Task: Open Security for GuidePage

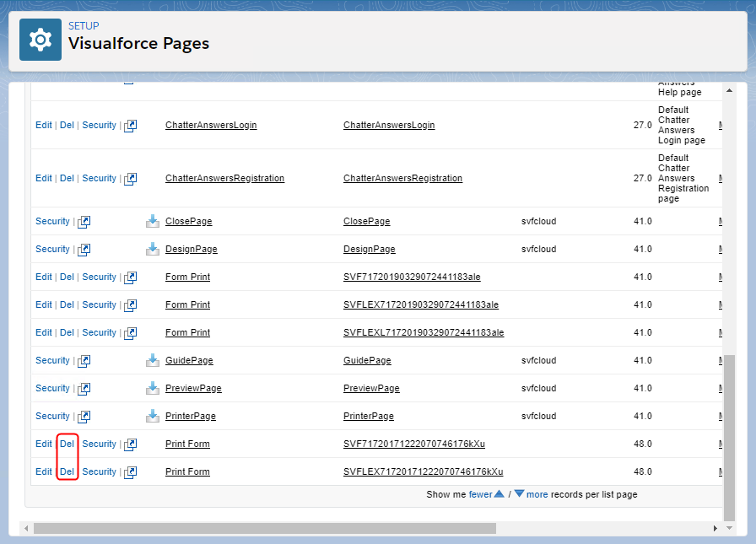Action: point(52,360)
